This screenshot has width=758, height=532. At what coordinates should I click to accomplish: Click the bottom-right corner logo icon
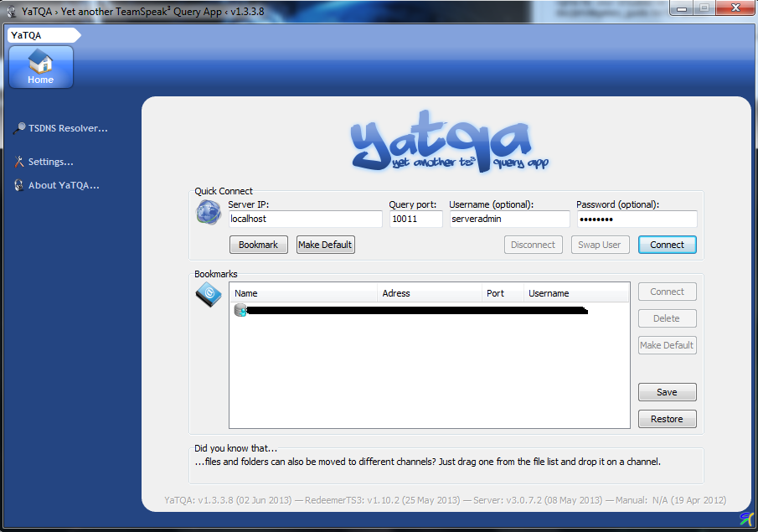pyautogui.click(x=747, y=519)
